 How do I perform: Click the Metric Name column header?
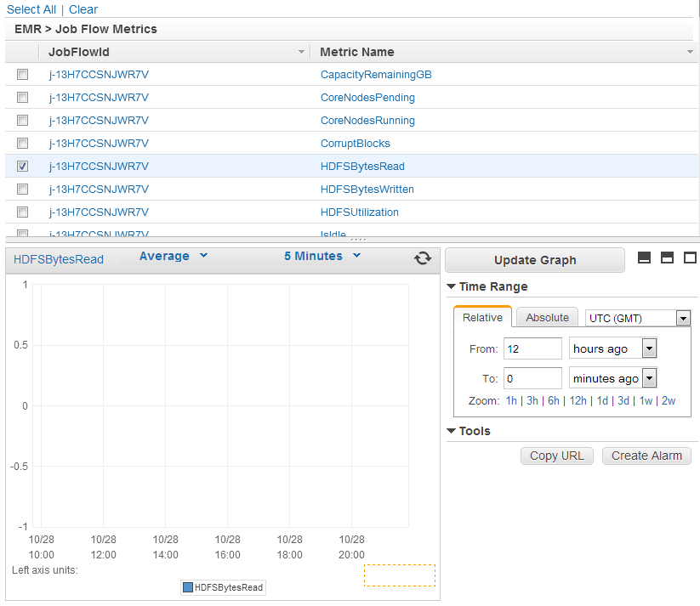pyautogui.click(x=357, y=52)
